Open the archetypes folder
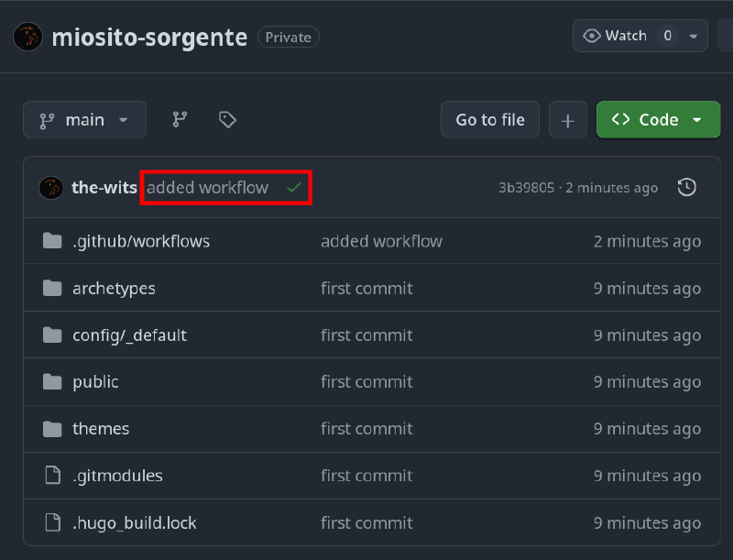The image size is (733, 560). (114, 288)
